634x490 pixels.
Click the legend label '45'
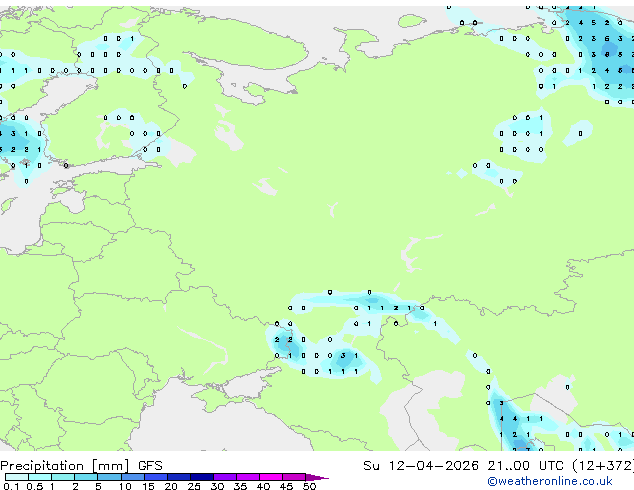286,486
